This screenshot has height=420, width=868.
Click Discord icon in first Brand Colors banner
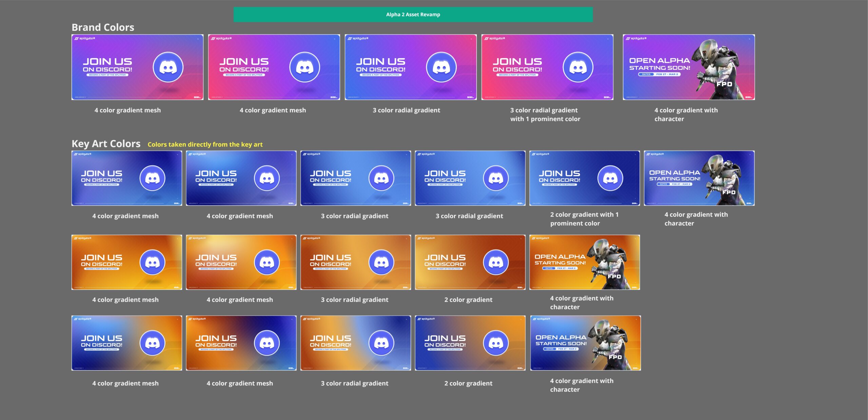coord(168,67)
